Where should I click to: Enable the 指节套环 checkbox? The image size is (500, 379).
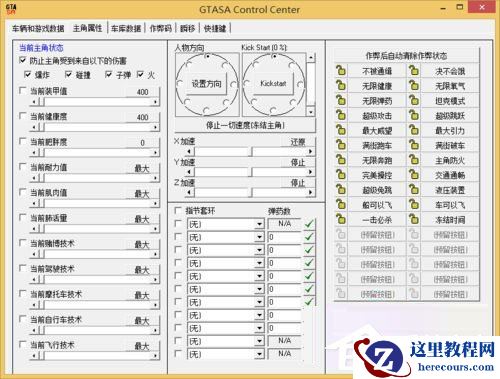(178, 211)
